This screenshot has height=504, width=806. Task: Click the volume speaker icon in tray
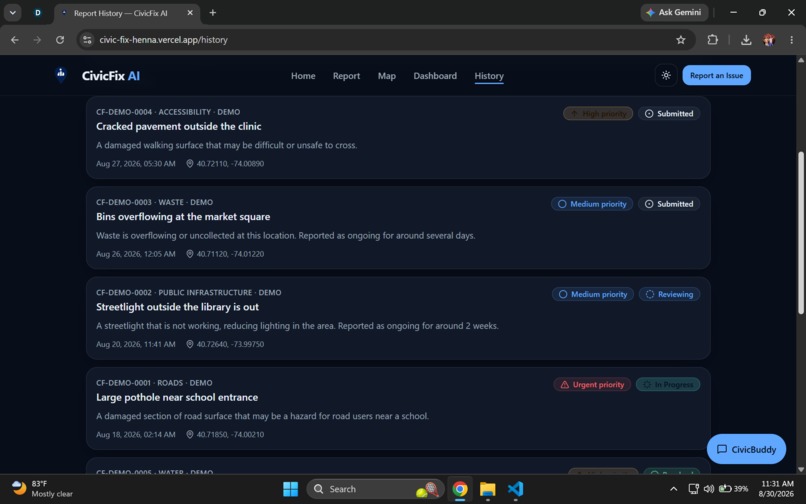click(709, 489)
